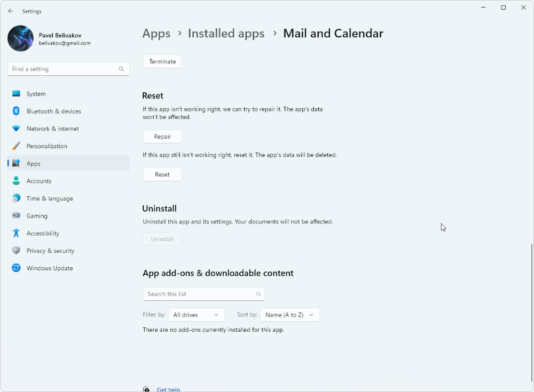Minimize the Settings window
Screen dimensions: 534x392
pos(483,7)
